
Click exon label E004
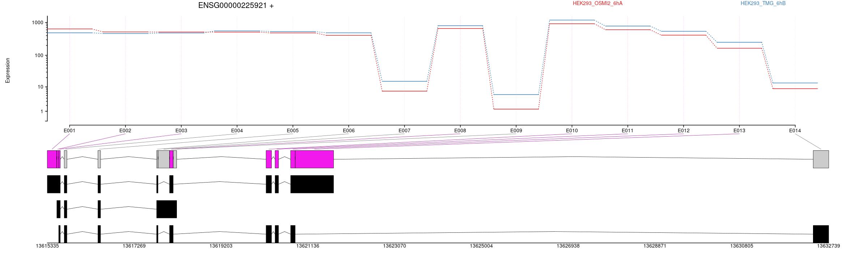click(x=237, y=130)
